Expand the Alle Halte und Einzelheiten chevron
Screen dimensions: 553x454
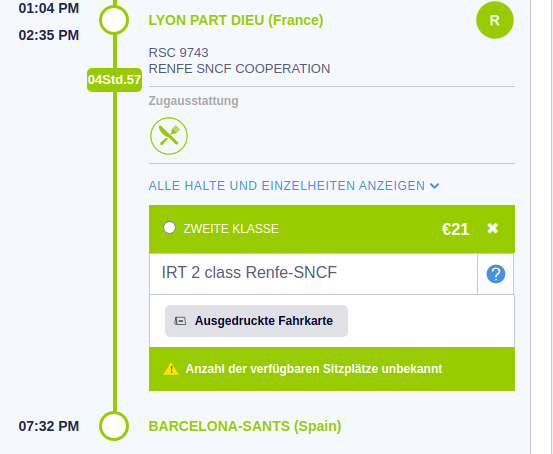click(x=434, y=186)
